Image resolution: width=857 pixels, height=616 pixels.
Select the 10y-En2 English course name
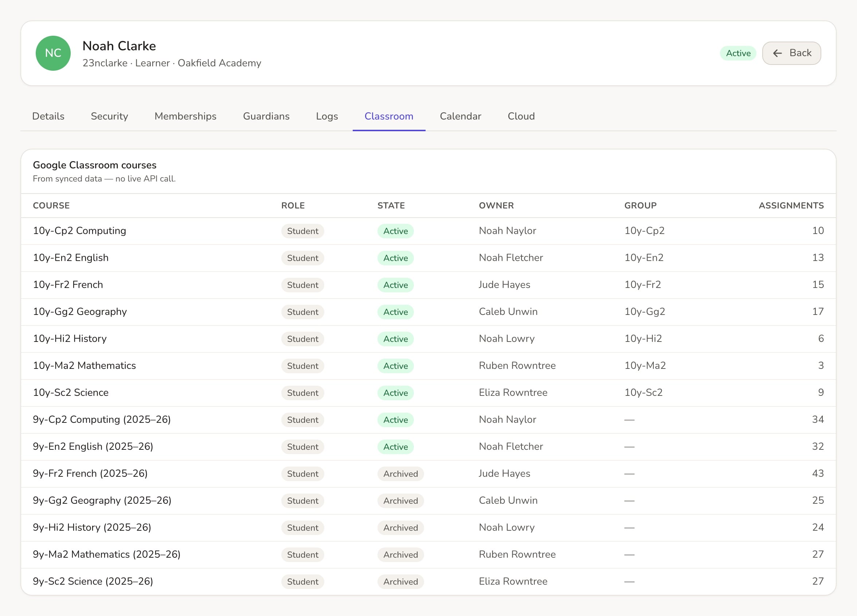(x=71, y=258)
